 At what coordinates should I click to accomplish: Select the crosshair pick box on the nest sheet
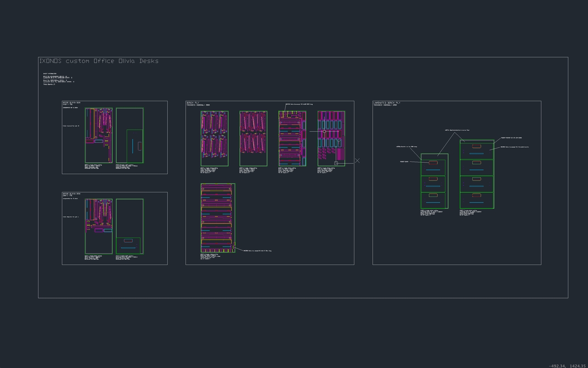[324, 132]
